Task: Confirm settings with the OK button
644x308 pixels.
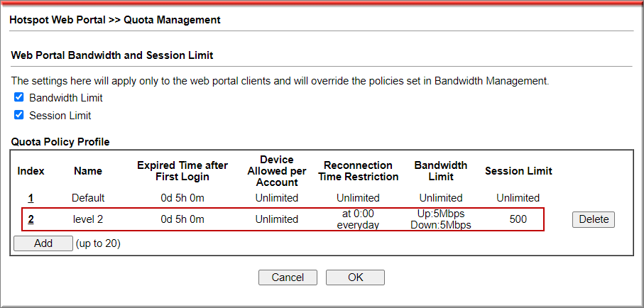Action: (355, 277)
